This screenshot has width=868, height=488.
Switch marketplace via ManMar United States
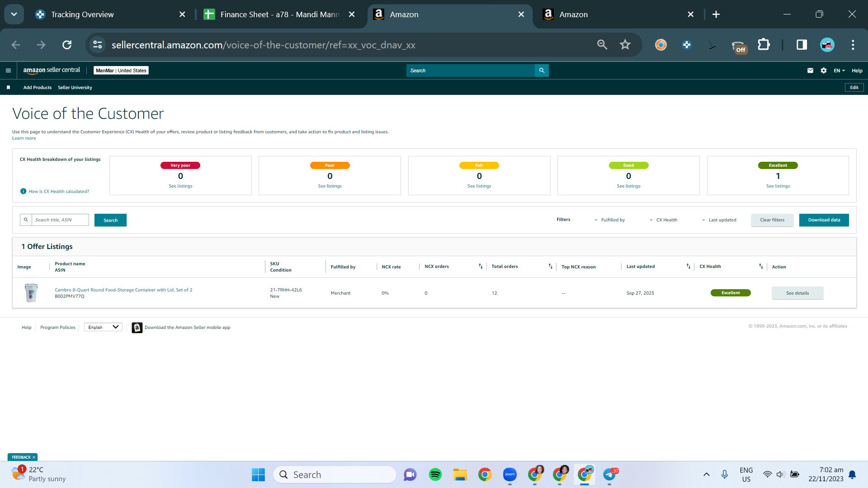click(x=121, y=70)
